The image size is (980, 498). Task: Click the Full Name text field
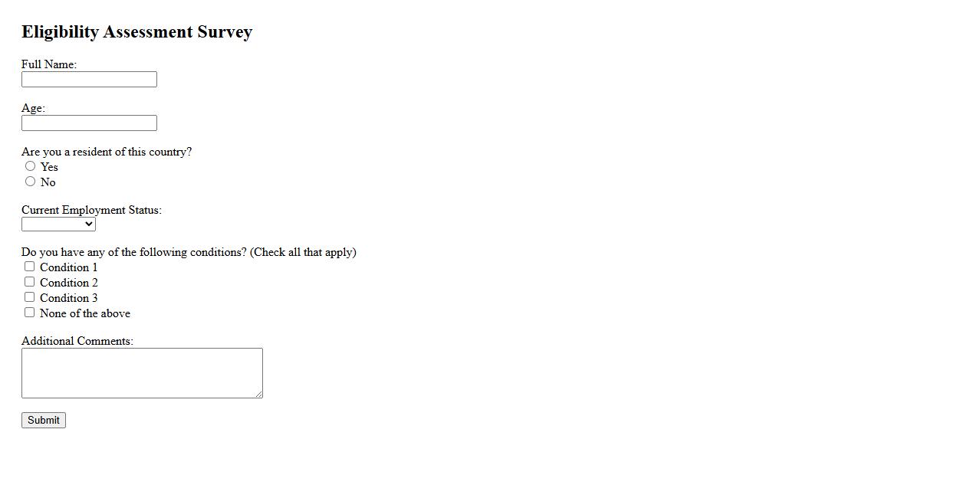[89, 80]
